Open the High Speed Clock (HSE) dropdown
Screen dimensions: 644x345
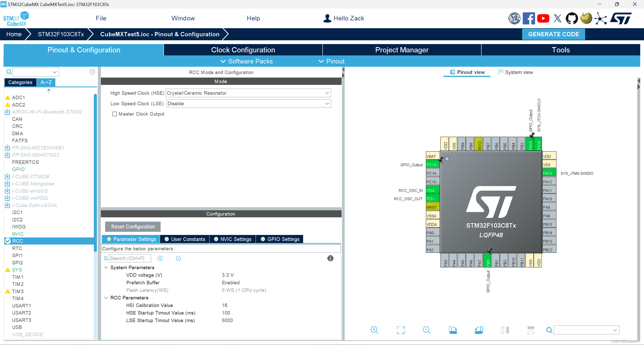(x=248, y=93)
